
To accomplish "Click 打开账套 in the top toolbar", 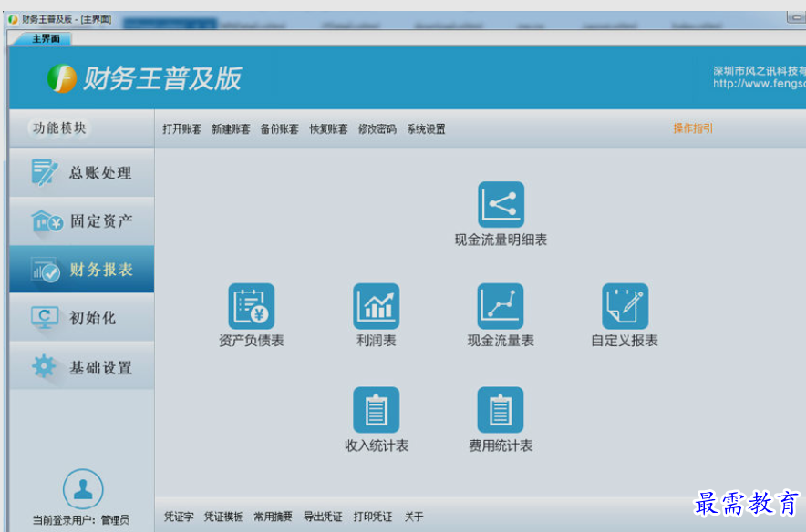I will 182,128.
